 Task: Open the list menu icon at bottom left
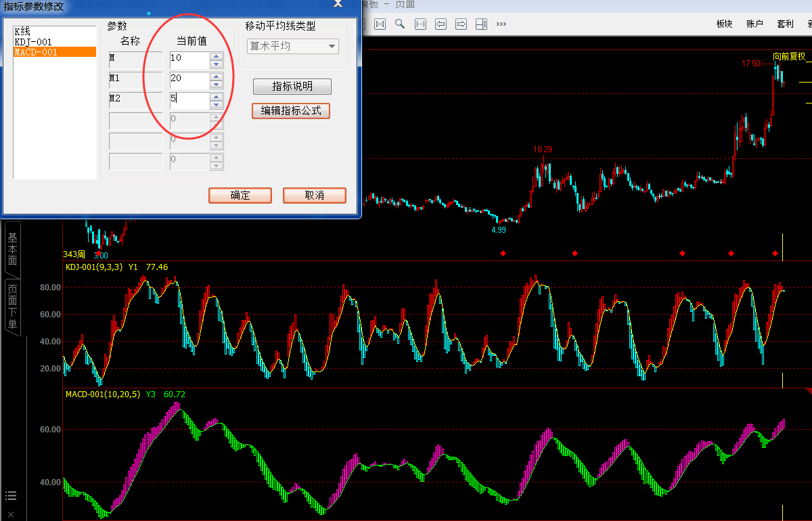click(x=11, y=496)
